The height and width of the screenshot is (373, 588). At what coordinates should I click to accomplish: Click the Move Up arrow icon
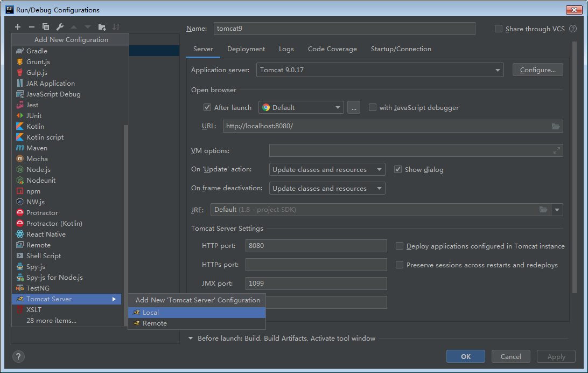[74, 27]
